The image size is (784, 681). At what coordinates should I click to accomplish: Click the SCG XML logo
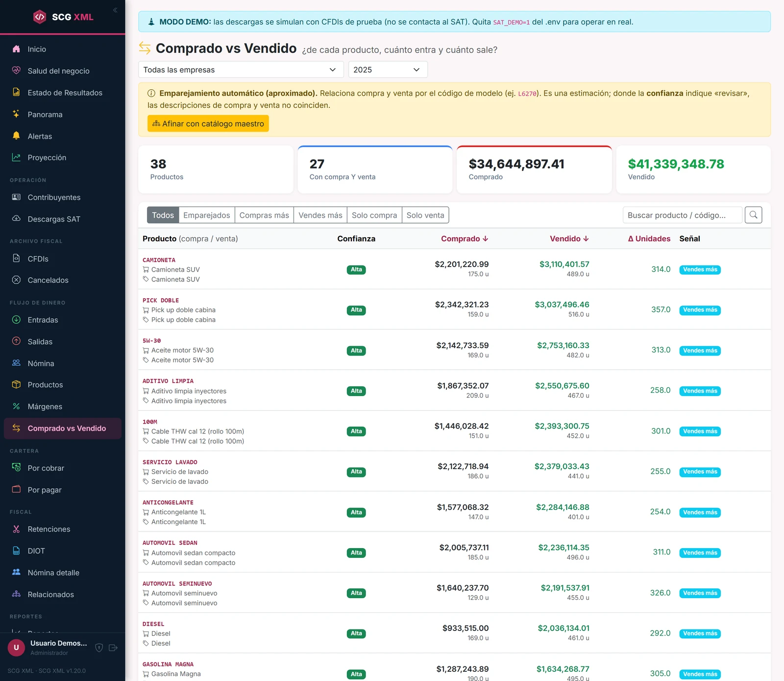click(x=63, y=17)
